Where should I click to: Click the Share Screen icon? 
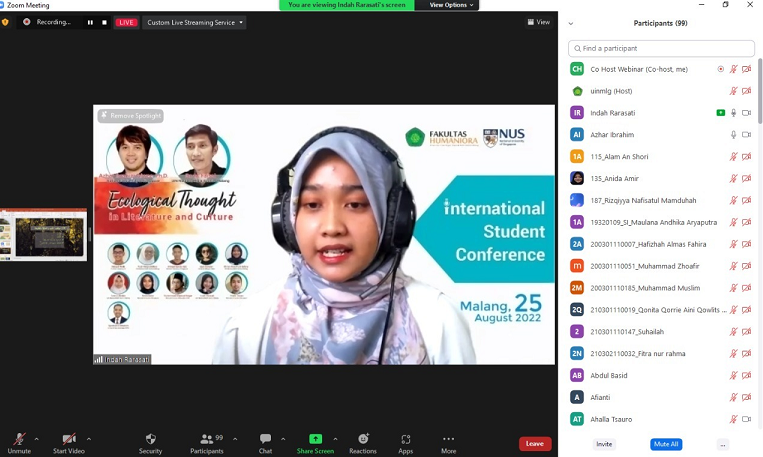315,441
